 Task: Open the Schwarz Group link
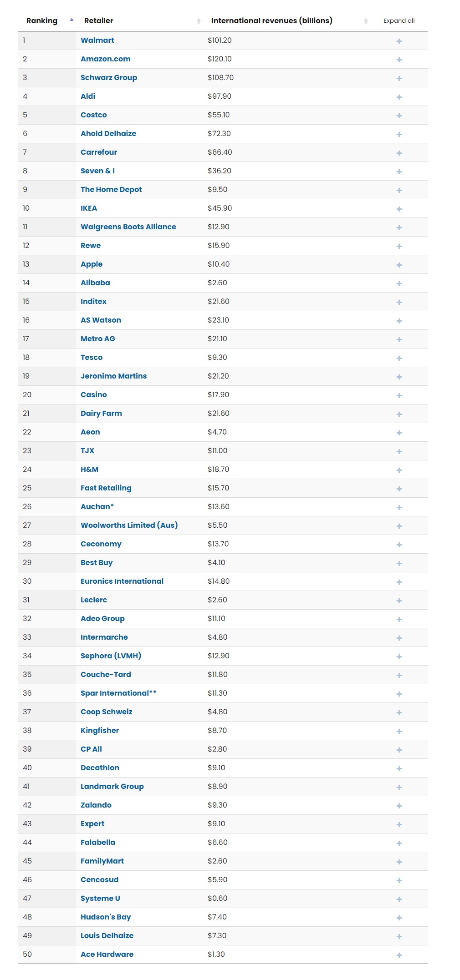(x=109, y=77)
